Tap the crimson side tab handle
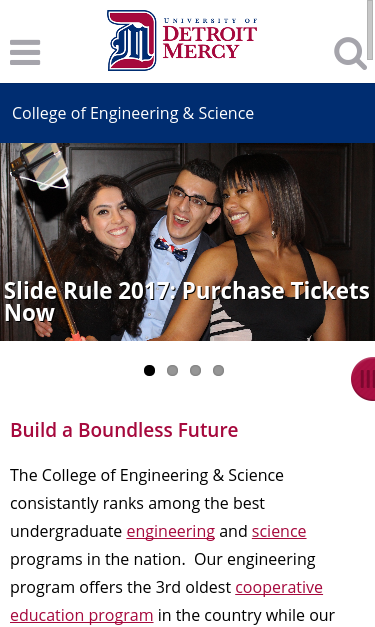The width and height of the screenshot is (375, 627). click(363, 378)
